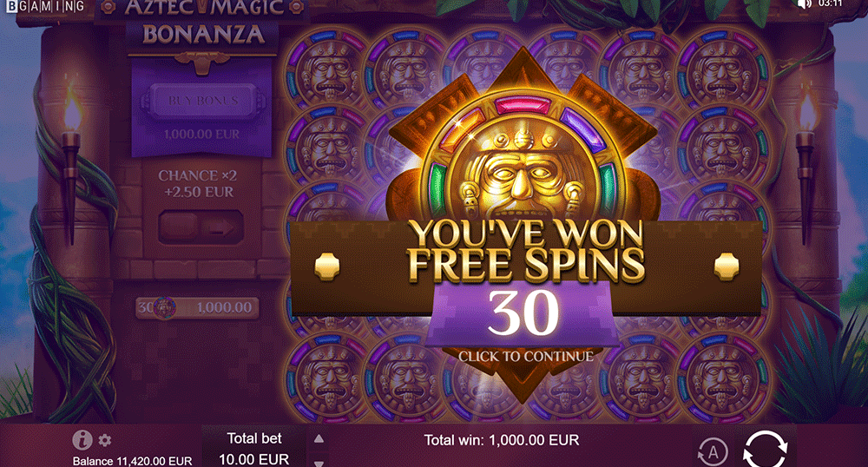Open the game info icon
This screenshot has width=868, height=467.
tap(82, 440)
